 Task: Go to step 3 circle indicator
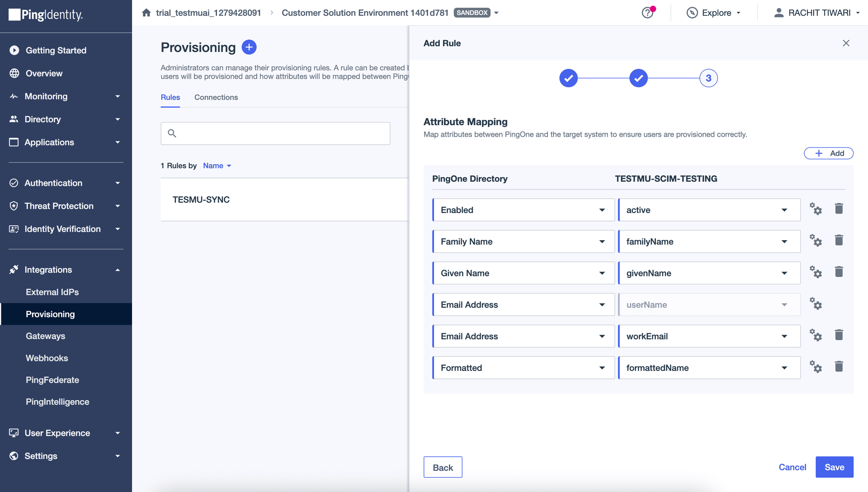coord(708,78)
